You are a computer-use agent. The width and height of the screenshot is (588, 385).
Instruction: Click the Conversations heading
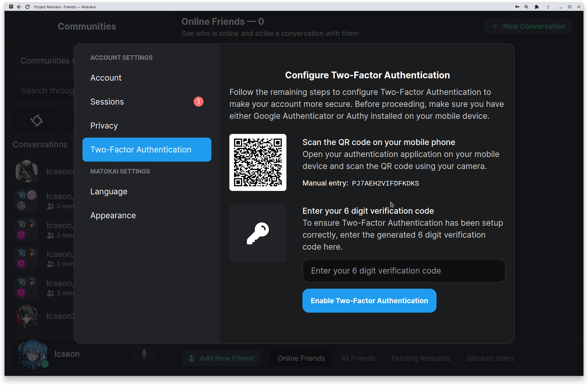coord(40,144)
